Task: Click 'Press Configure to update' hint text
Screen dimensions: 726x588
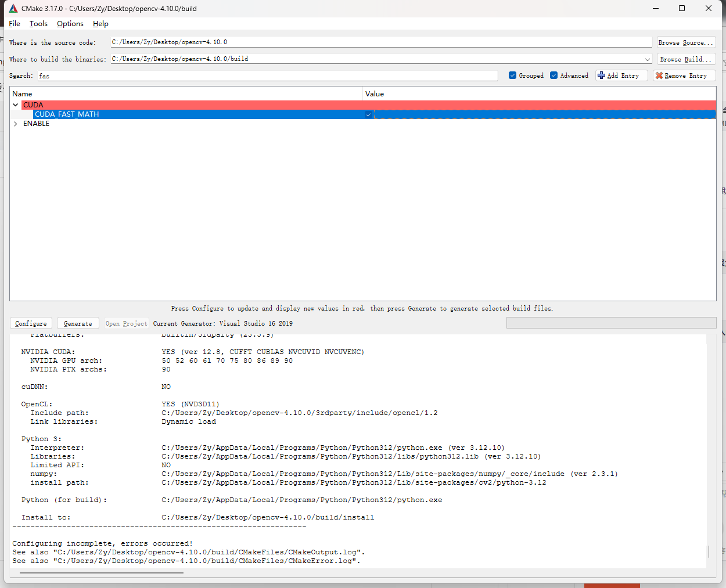Action: [362, 308]
